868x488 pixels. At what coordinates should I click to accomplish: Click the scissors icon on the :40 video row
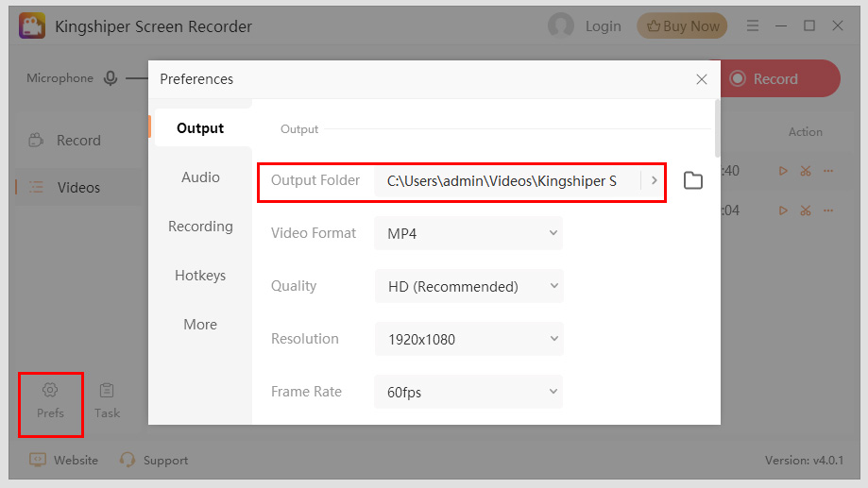point(806,171)
